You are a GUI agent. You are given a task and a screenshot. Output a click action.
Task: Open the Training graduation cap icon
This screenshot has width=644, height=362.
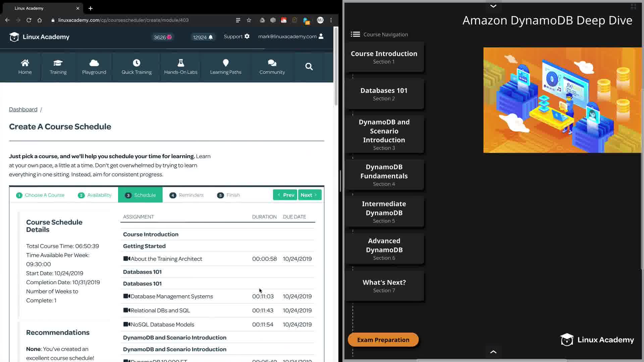[x=58, y=63]
